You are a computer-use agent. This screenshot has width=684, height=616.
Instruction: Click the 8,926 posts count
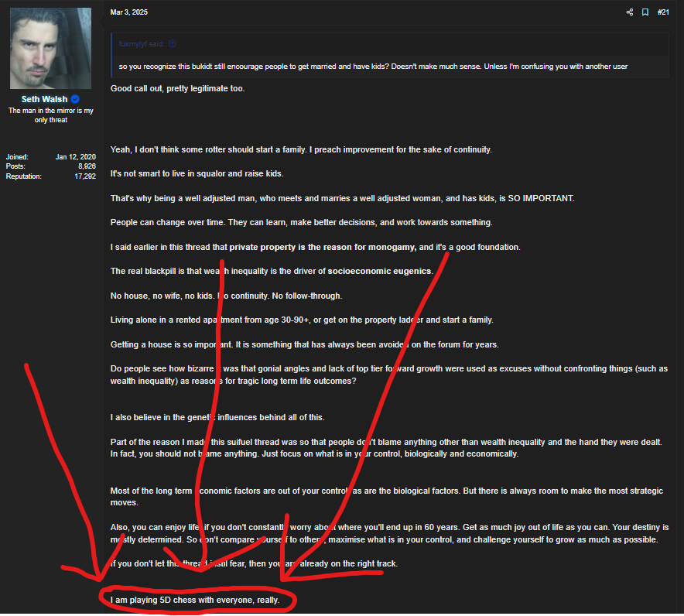pyautogui.click(x=87, y=166)
